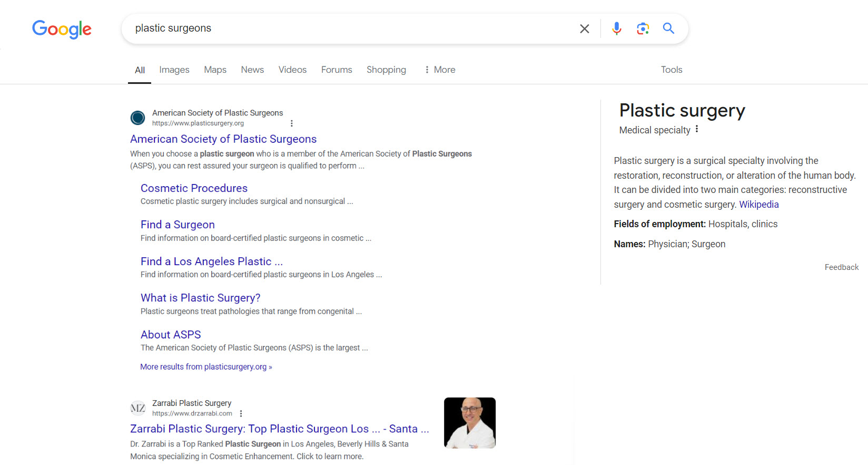Click the Google logo

pos(62,29)
